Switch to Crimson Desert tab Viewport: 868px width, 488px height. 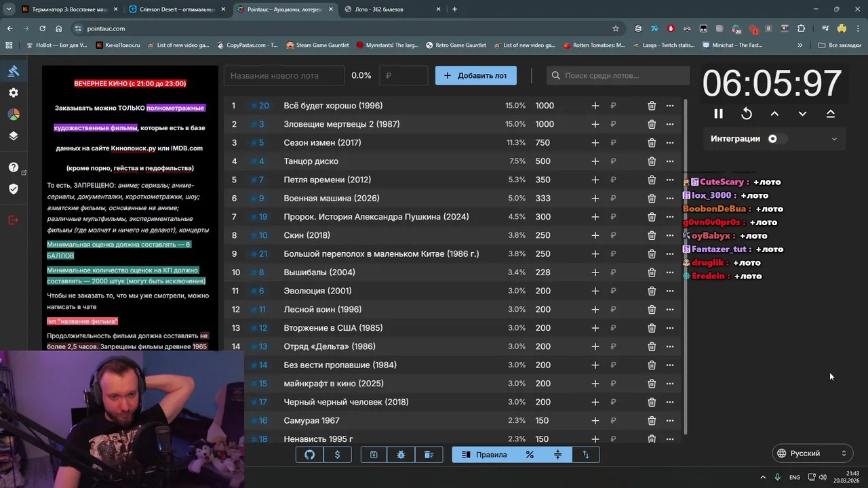point(178,9)
